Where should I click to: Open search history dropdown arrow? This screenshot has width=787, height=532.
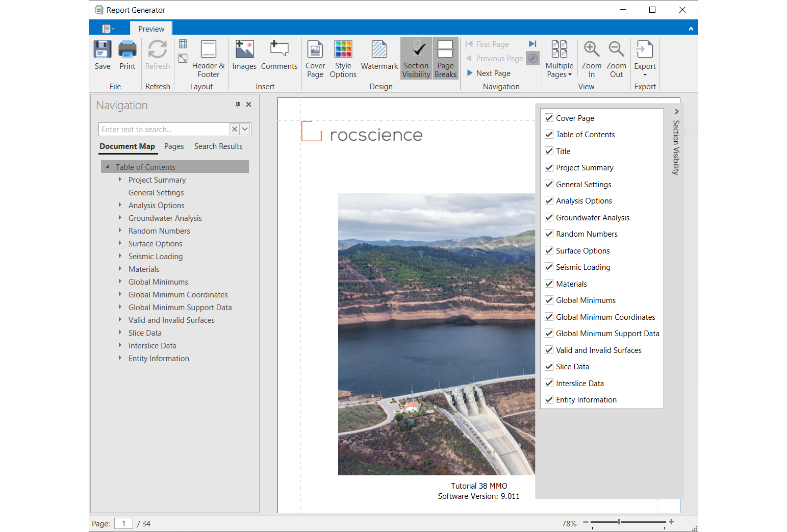(245, 129)
